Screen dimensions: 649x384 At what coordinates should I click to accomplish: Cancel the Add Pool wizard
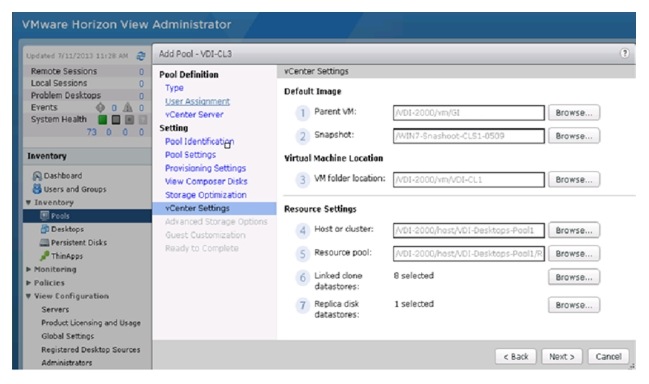pyautogui.click(x=608, y=357)
